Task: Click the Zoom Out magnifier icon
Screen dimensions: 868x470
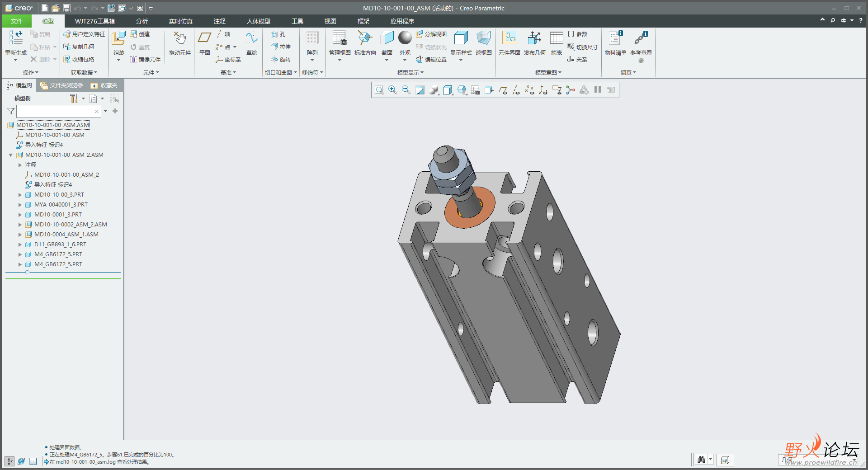Action: pos(406,90)
